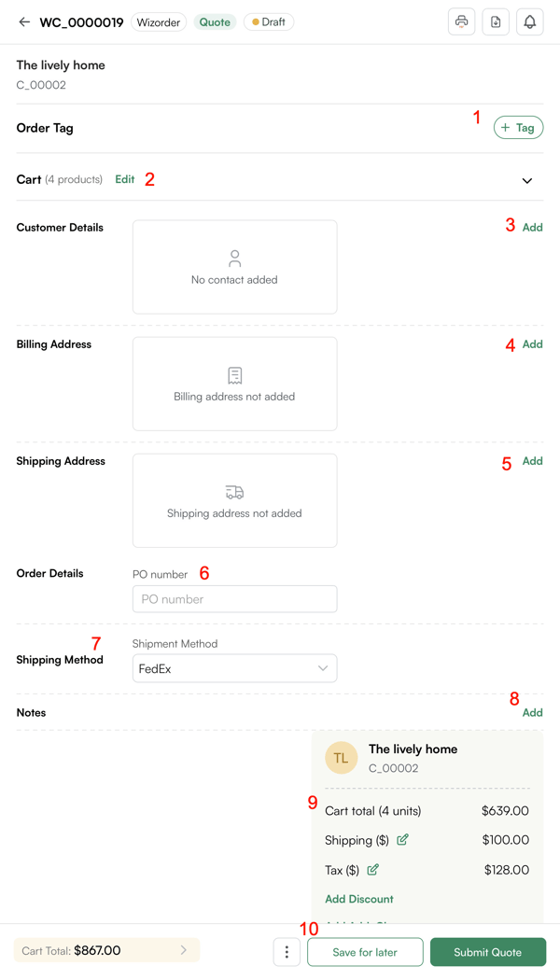Open the notifications bell
Image resolution: width=560 pixels, height=980 pixels.
click(x=529, y=21)
